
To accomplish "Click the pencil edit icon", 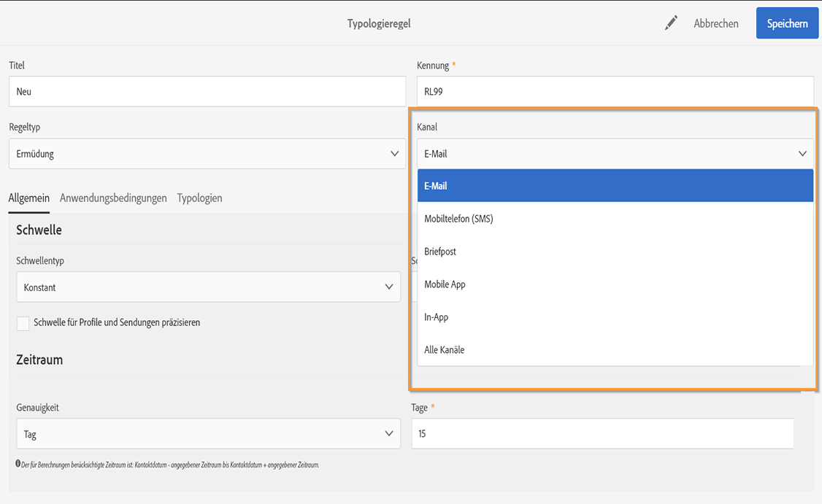I will tap(671, 23).
